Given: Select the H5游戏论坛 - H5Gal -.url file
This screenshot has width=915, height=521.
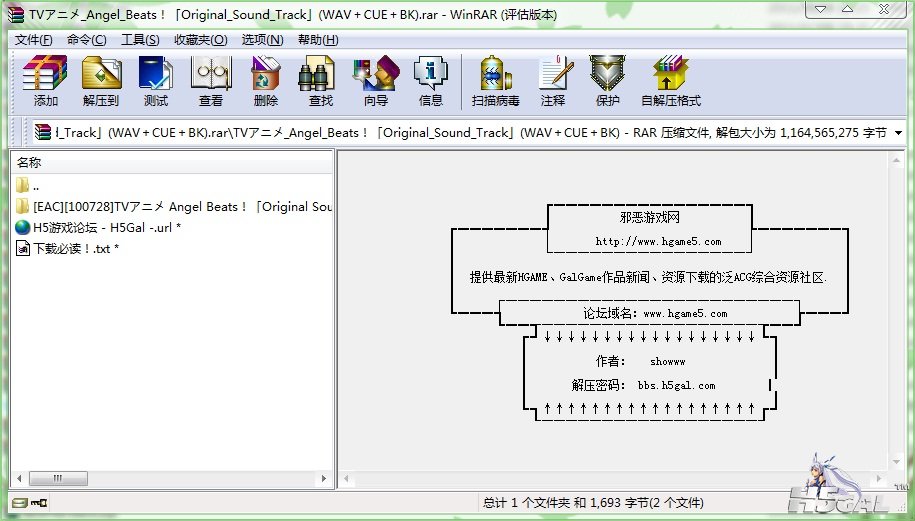Looking at the screenshot, I should tap(98, 228).
